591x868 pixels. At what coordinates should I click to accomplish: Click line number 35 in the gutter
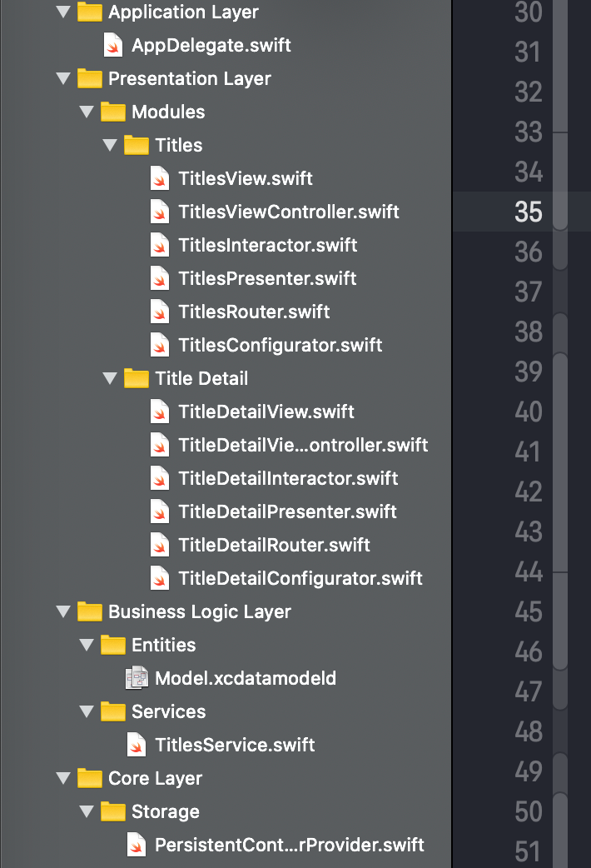(x=528, y=212)
